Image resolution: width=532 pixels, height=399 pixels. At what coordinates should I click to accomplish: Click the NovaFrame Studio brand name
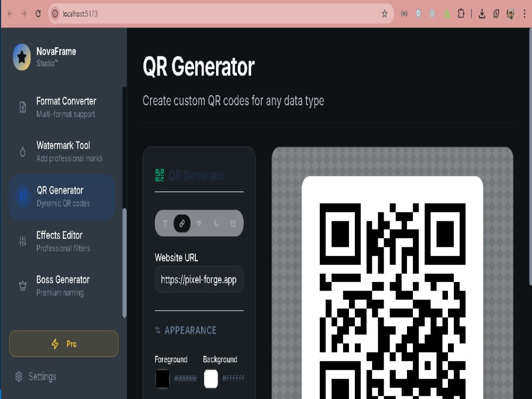56,57
